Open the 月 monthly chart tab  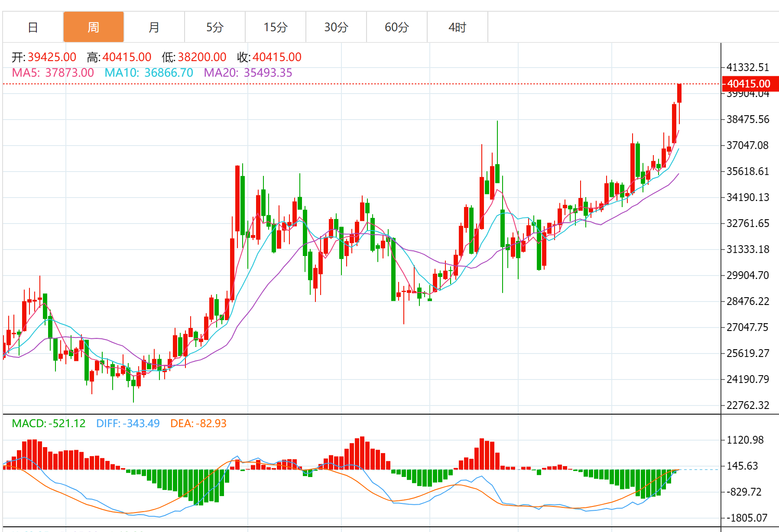pyautogui.click(x=154, y=27)
